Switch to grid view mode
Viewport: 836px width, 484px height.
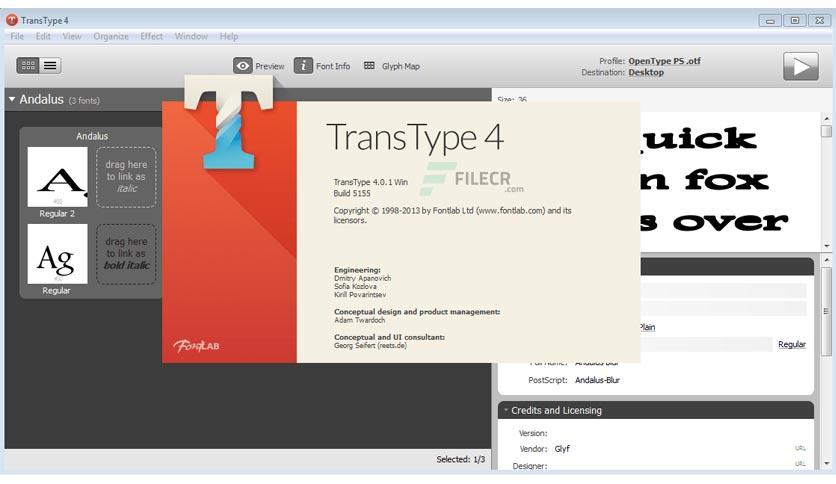[28, 66]
